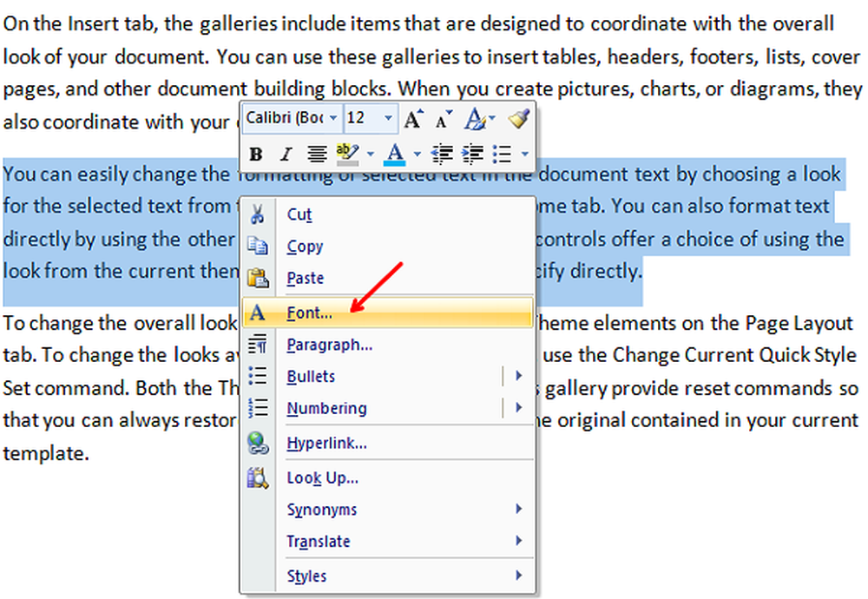Open the Calibri font name dropdown
Image resolution: width=868 pixels, height=599 pixels.
pos(334,118)
